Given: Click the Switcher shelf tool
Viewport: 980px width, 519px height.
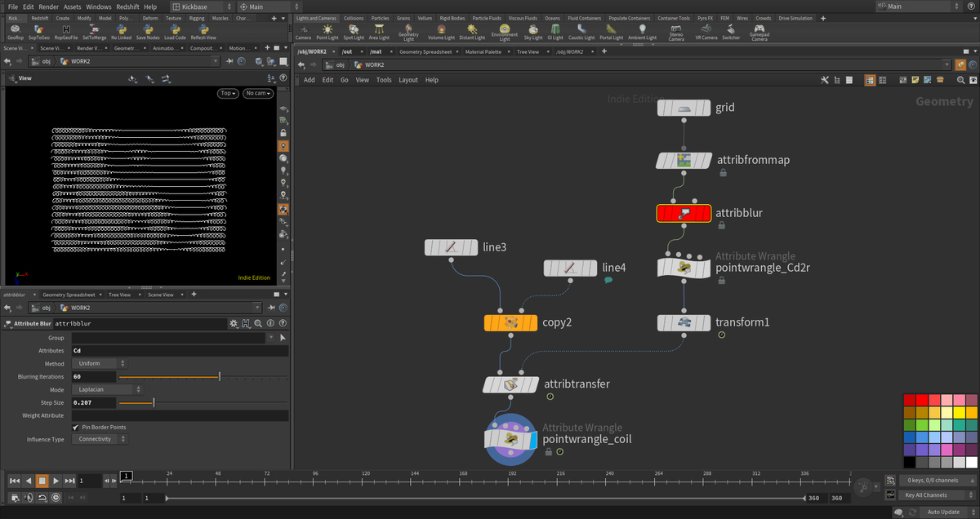Looking at the screenshot, I should pyautogui.click(x=731, y=32).
